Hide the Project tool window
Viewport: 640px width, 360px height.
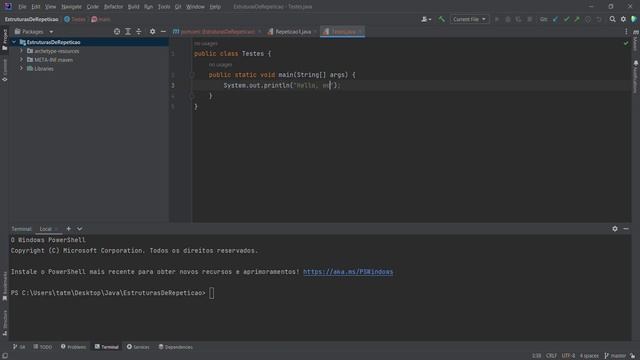pyautogui.click(x=163, y=31)
